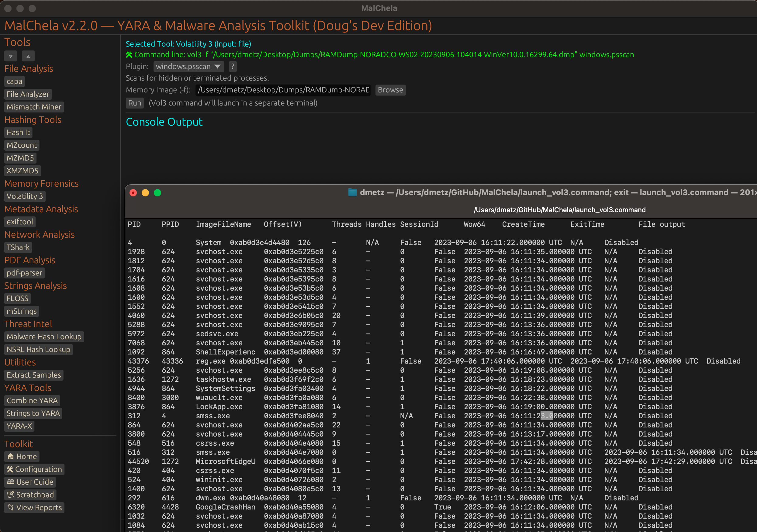Viewport: 757px width, 532px height.
Task: Click the LockApp.exe process entry
Action: coord(219,407)
